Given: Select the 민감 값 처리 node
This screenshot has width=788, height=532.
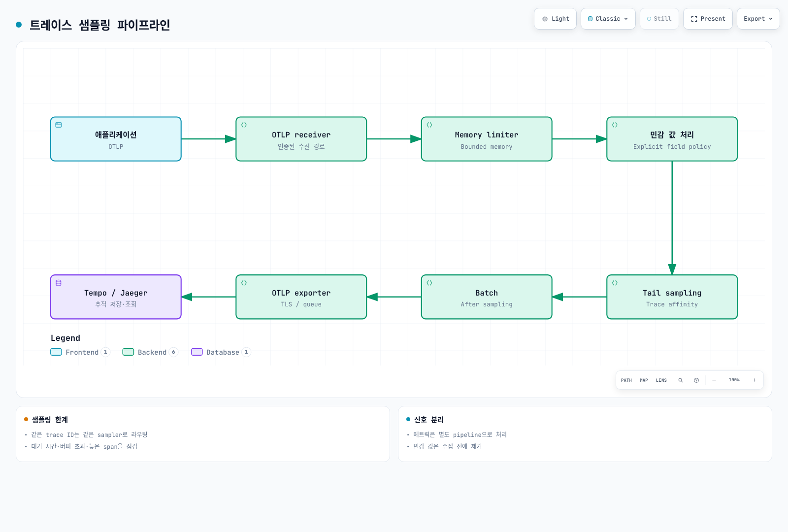Looking at the screenshot, I should [x=672, y=139].
